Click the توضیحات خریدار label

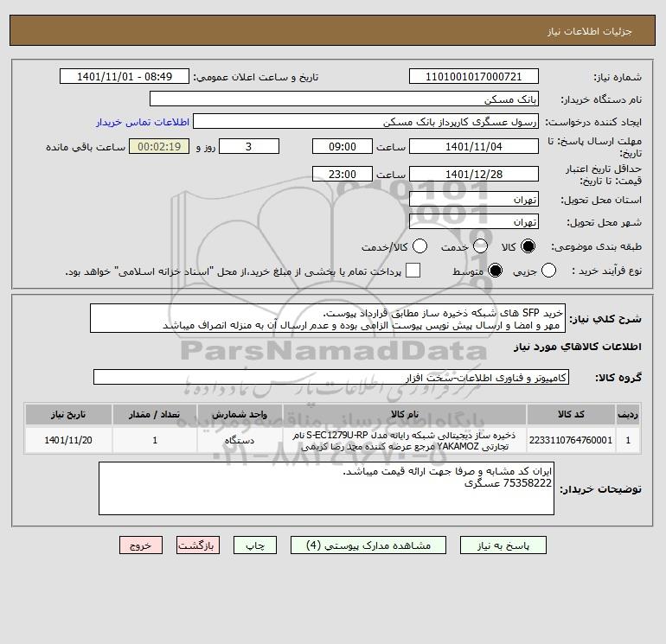coord(600,489)
